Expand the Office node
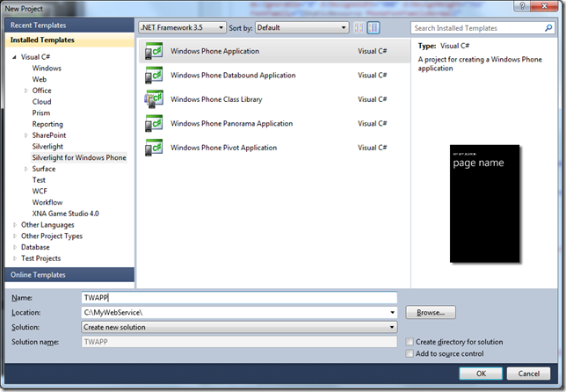 26,91
